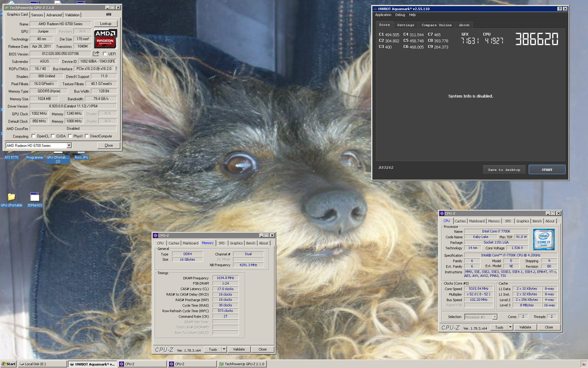The width and height of the screenshot is (588, 368).
Task: Click the Lookup button in GPU-Z
Action: pyautogui.click(x=106, y=24)
